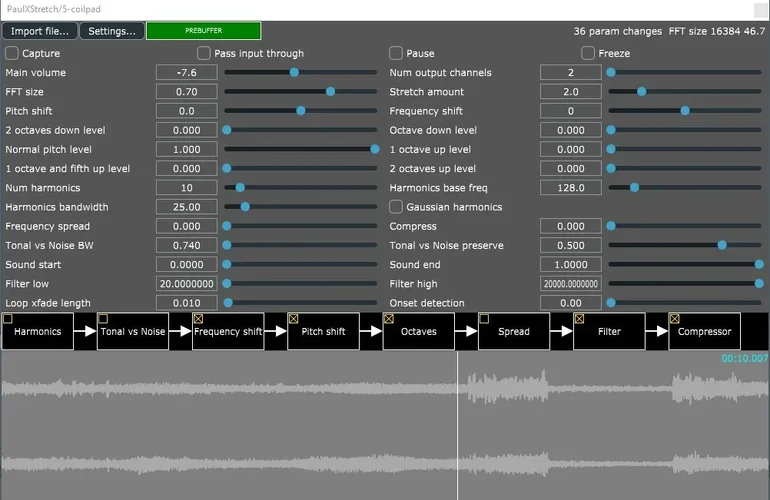This screenshot has height=500, width=770.
Task: Select the Spread module box
Action: tap(513, 332)
